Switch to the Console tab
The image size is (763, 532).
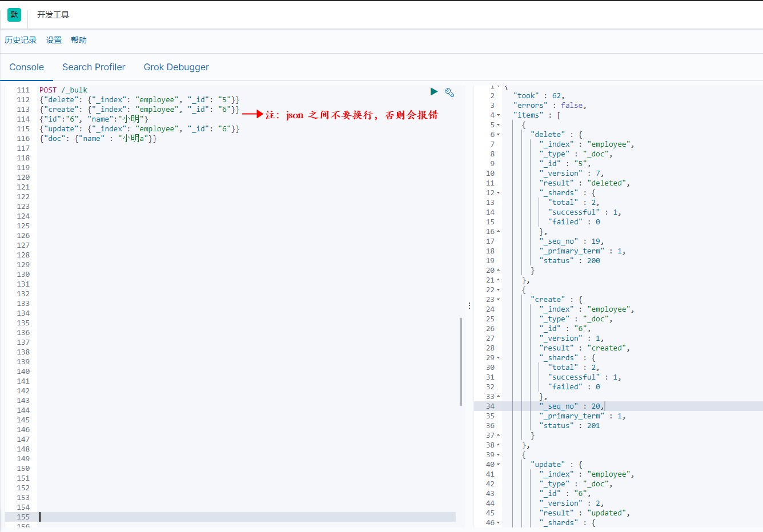tap(27, 67)
